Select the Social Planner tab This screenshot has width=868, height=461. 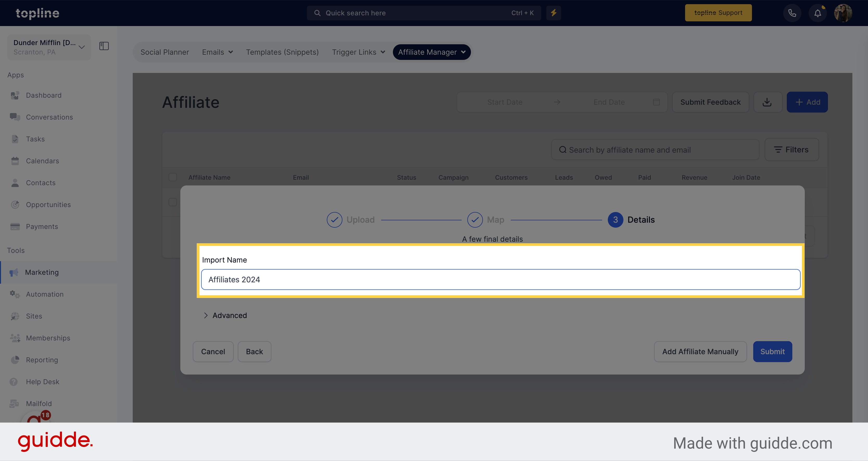click(x=165, y=52)
